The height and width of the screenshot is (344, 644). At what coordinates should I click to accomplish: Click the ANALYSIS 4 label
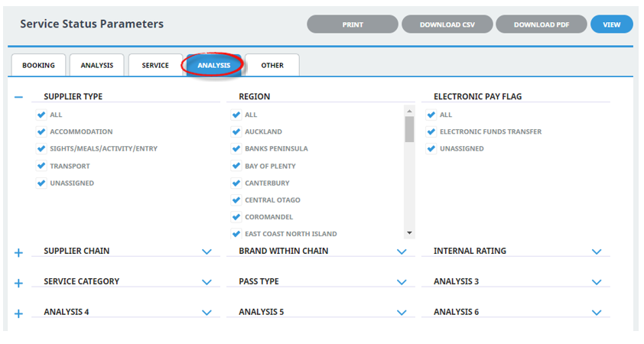tap(67, 312)
